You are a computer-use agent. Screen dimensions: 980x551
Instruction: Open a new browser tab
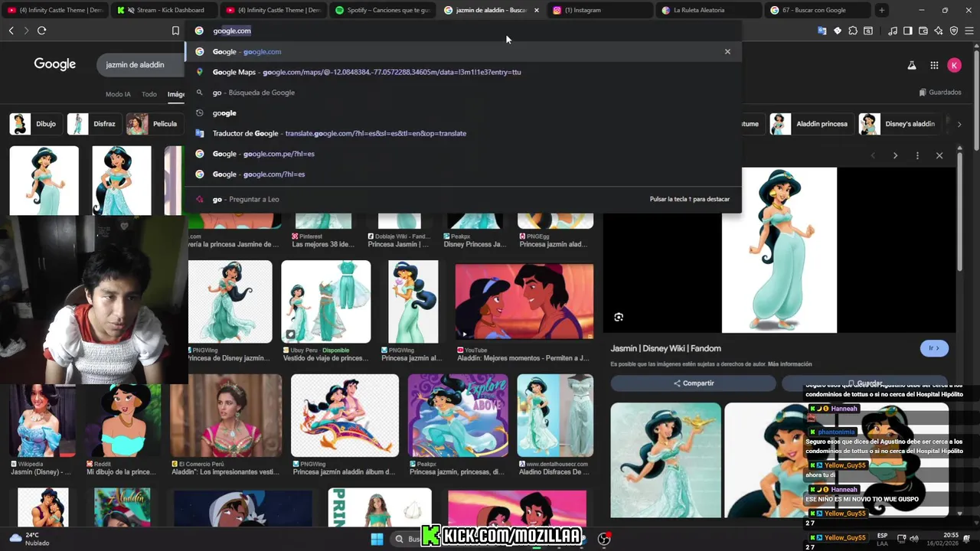point(882,10)
